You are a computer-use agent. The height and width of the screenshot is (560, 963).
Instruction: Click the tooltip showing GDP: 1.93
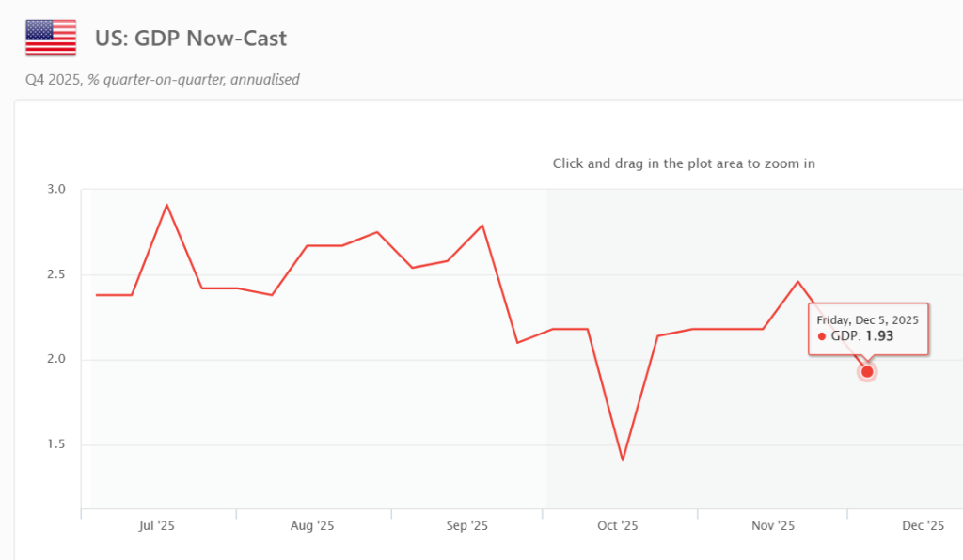pos(868,328)
